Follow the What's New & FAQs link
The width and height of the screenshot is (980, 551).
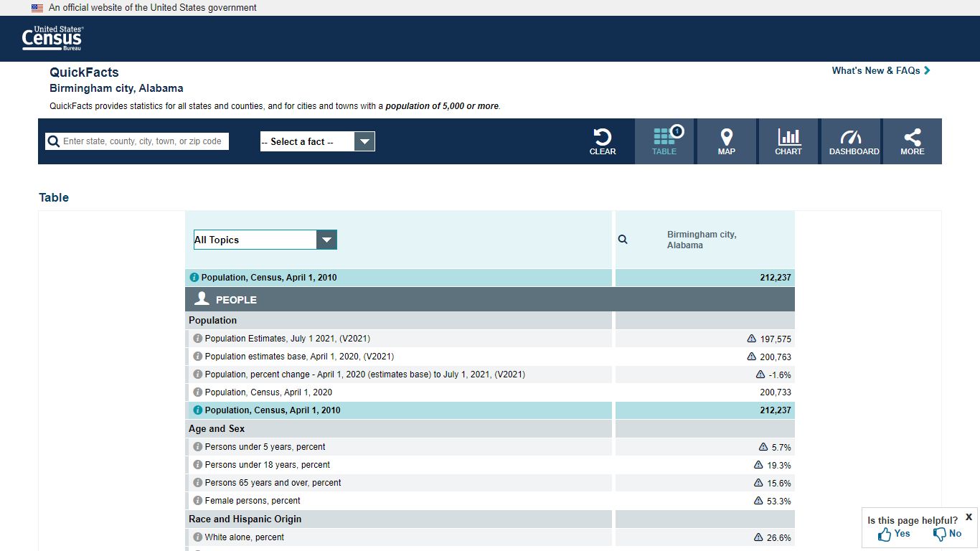(x=881, y=70)
